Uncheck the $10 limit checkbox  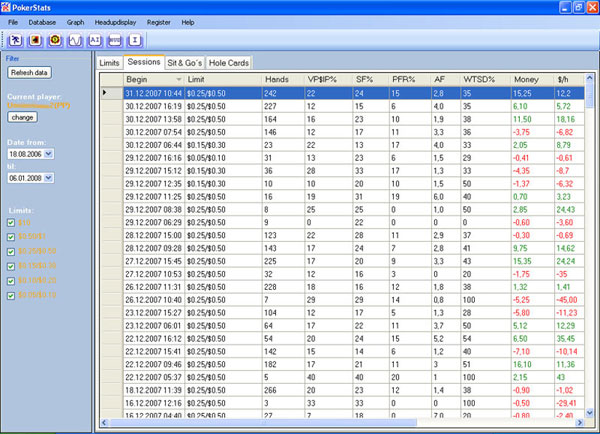click(x=11, y=223)
